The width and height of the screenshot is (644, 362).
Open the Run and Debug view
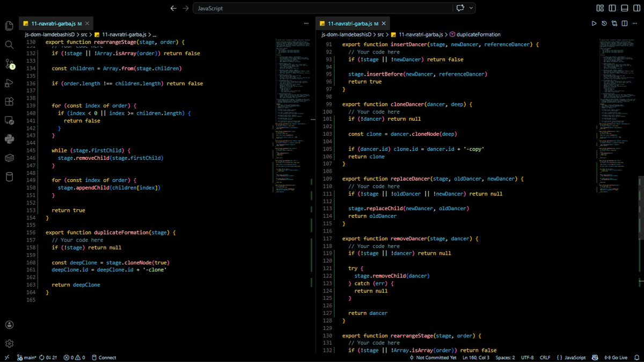click(9, 83)
